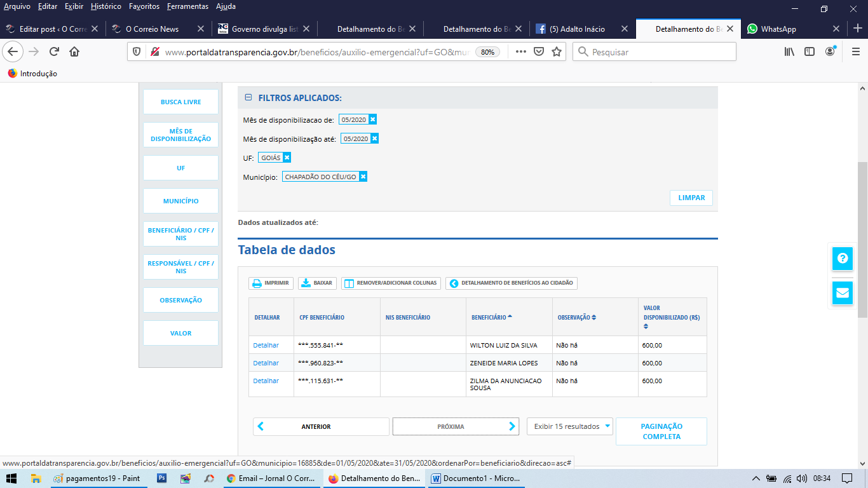This screenshot has height=488, width=868.
Task: Click the Pesquisar search field
Action: tap(654, 52)
